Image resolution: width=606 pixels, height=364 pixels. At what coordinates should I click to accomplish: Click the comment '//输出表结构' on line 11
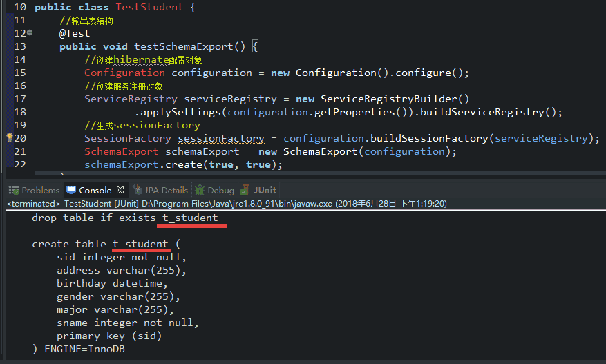tap(86, 21)
